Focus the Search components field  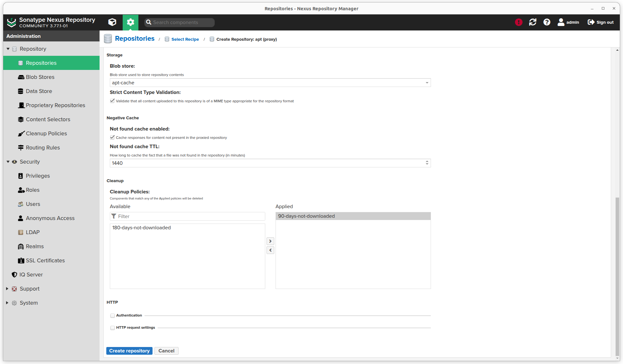pyautogui.click(x=180, y=22)
